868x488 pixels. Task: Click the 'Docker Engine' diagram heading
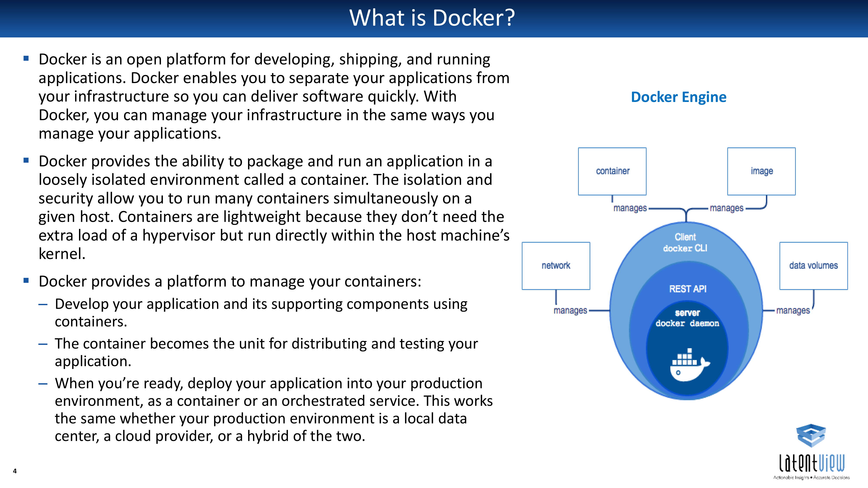click(x=679, y=97)
